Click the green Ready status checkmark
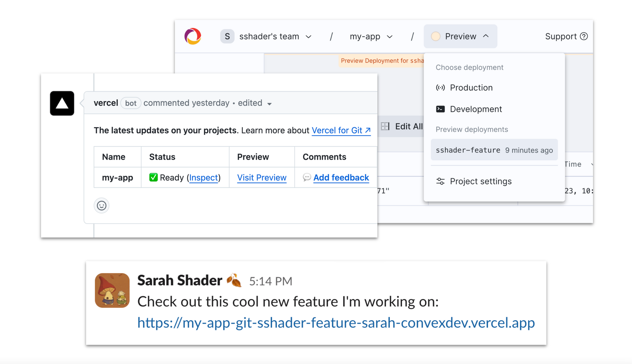This screenshot has width=632, height=364. [153, 177]
